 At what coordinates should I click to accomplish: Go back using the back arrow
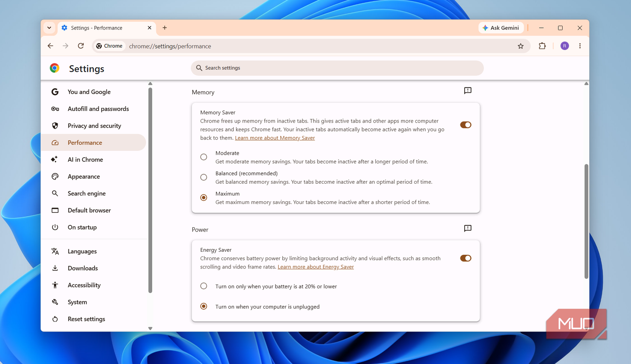[50, 46]
